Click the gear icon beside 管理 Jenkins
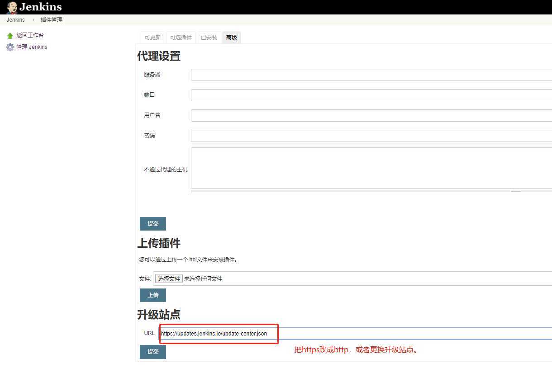 pos(10,47)
